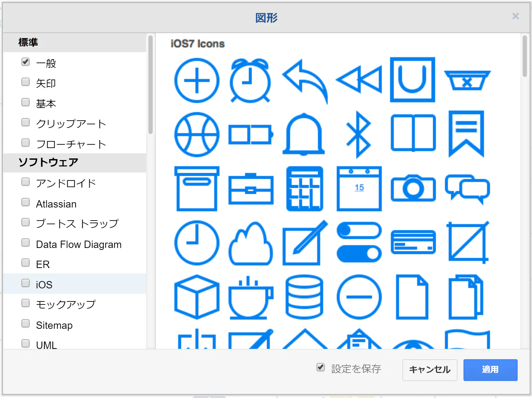This screenshot has width=532, height=398.
Task: Select the chat bubbles icon
Action: tap(468, 189)
